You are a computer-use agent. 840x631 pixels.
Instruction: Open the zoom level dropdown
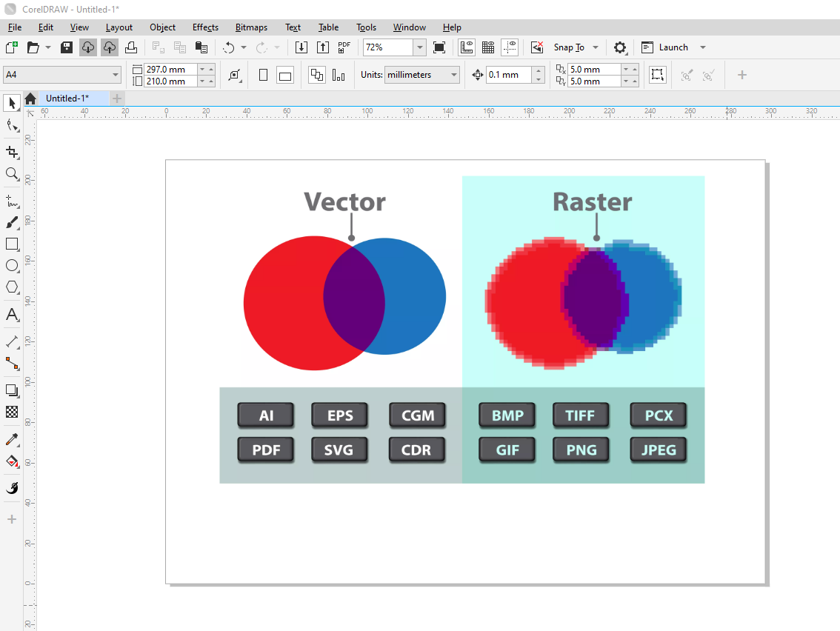(420, 47)
